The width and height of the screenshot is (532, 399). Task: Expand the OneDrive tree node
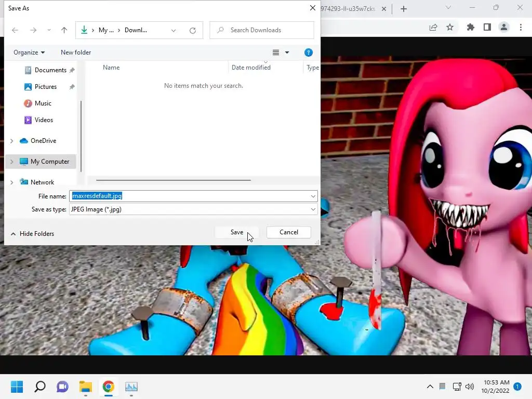(12, 141)
